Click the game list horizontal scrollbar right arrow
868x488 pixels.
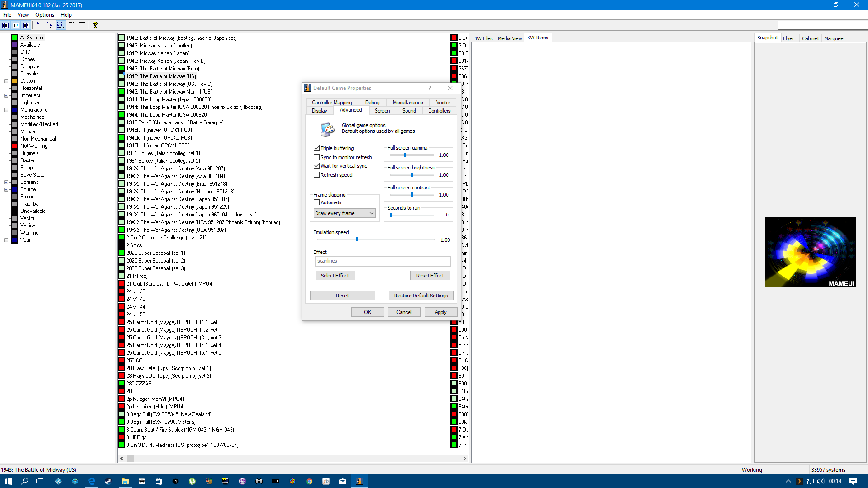coord(464,458)
